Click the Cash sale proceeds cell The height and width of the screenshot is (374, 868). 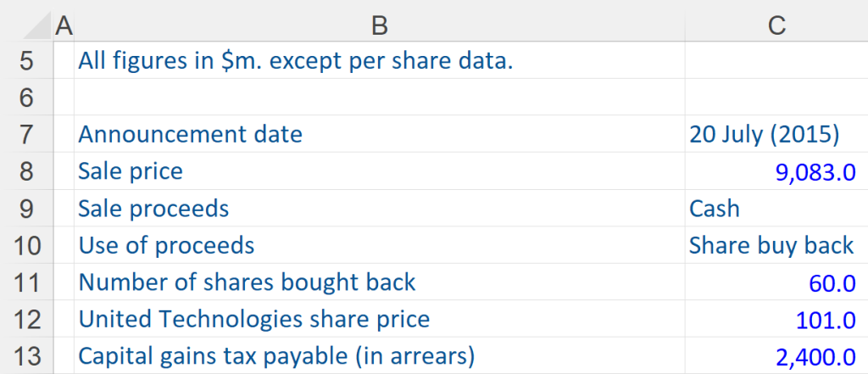pos(715,209)
